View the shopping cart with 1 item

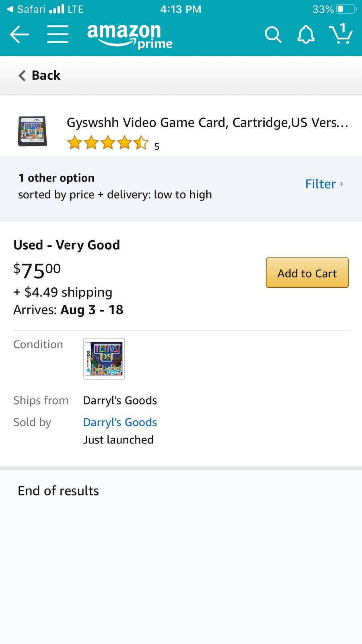click(341, 33)
